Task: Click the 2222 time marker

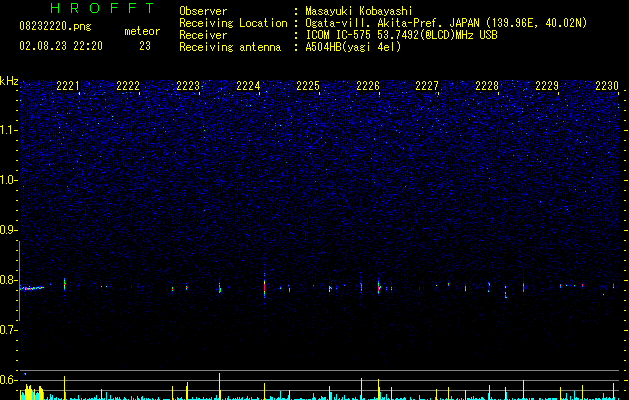Action: [x=128, y=85]
